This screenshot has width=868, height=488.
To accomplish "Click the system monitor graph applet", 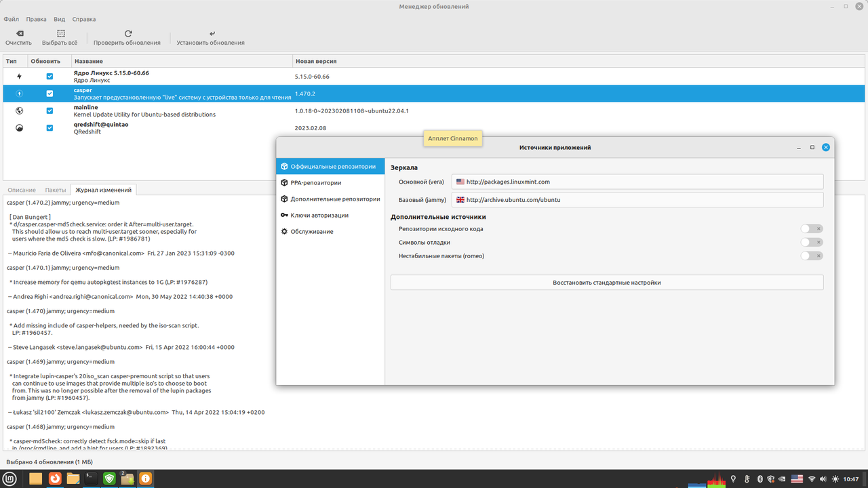I will click(707, 479).
